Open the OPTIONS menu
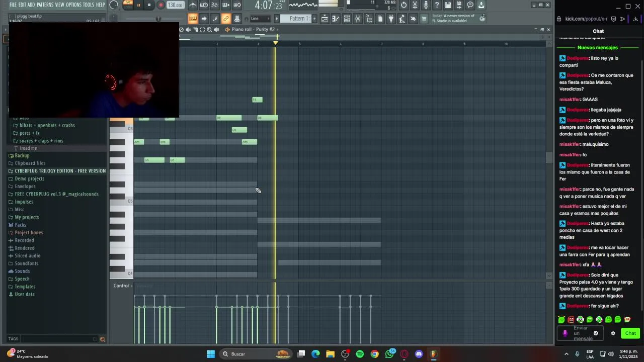 [x=73, y=5]
